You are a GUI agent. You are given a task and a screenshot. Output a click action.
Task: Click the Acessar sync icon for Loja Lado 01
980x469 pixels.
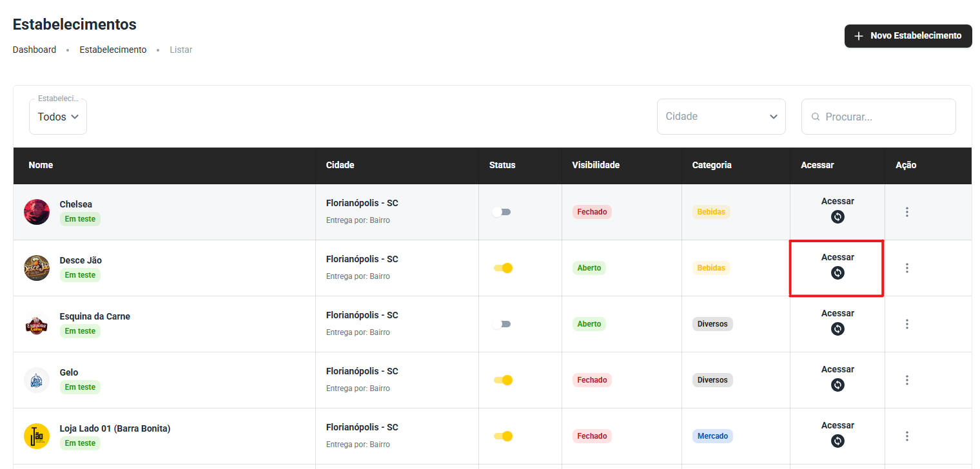point(838,441)
